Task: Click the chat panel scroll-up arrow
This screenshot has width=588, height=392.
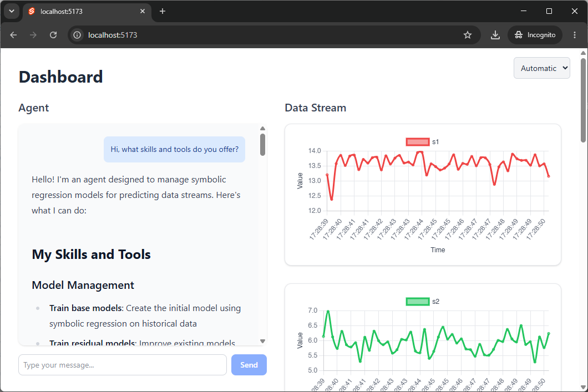Action: tap(262, 129)
